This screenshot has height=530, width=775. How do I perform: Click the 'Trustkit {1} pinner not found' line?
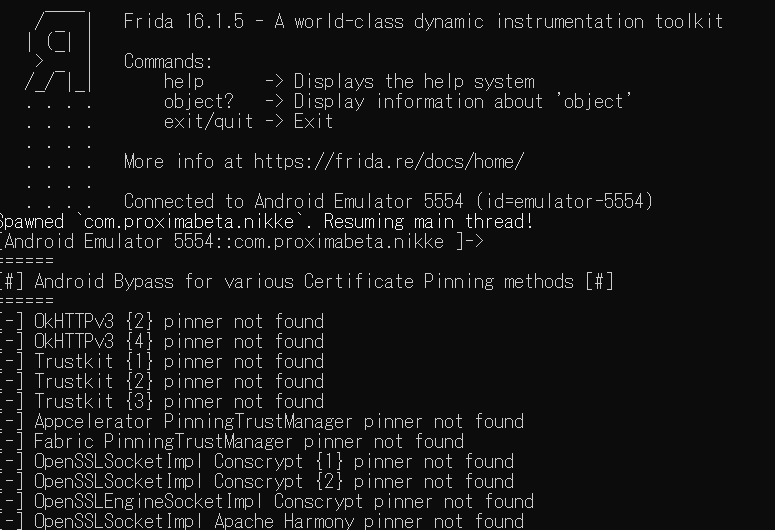162,362
